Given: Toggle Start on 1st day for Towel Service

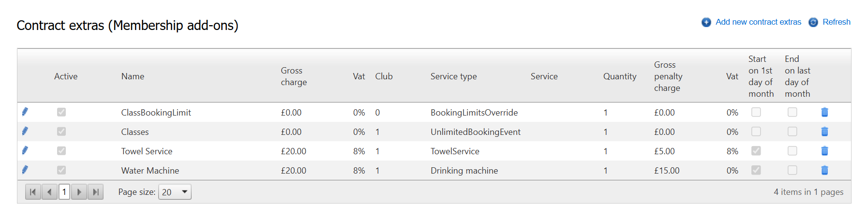Looking at the screenshot, I should (x=756, y=151).
